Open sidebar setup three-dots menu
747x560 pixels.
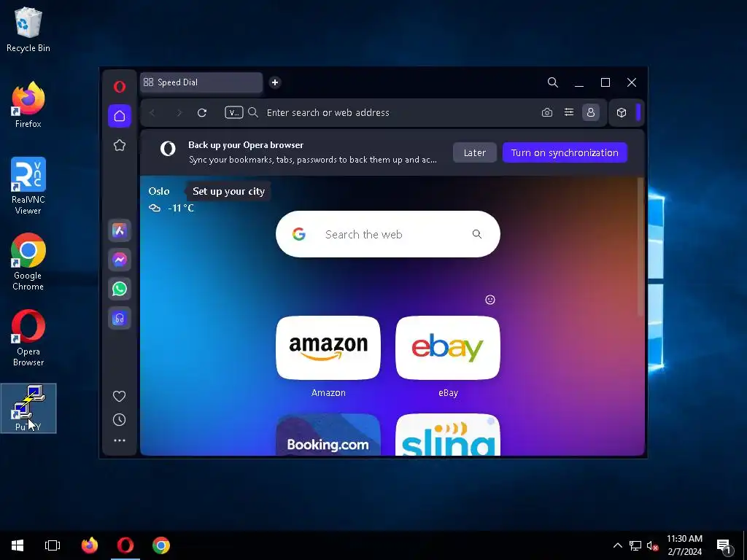(x=120, y=440)
